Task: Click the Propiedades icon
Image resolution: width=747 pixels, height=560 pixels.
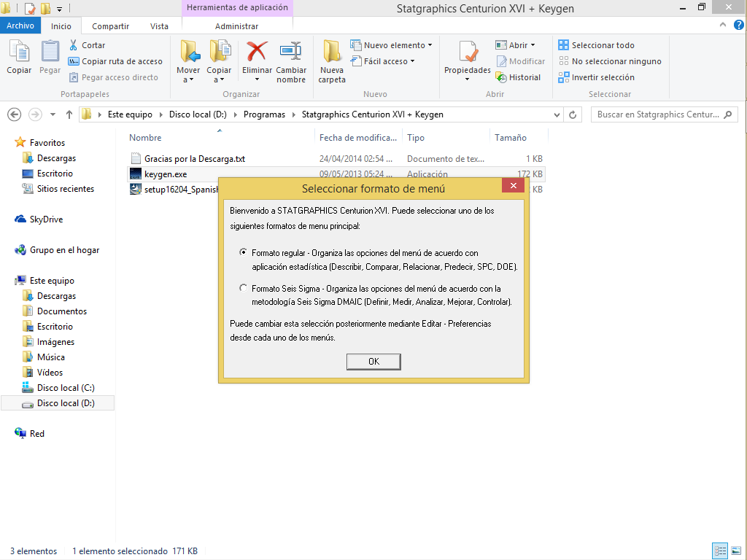Action: (x=468, y=52)
